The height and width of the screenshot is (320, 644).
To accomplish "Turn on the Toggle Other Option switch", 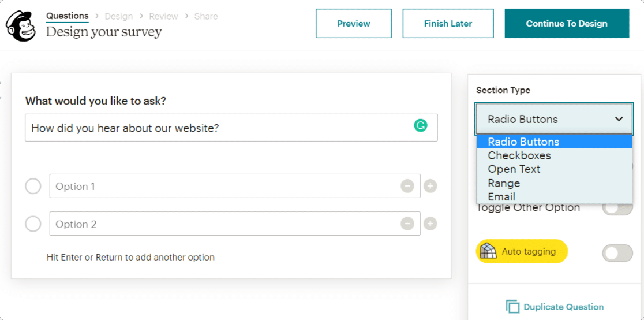I will click(x=617, y=208).
